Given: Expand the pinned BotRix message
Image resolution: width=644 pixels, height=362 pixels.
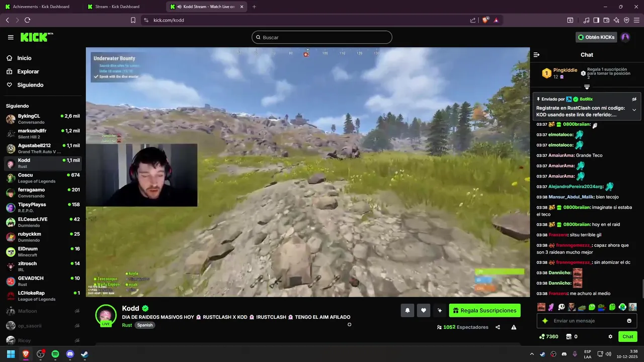Looking at the screenshot, I should coord(634,110).
